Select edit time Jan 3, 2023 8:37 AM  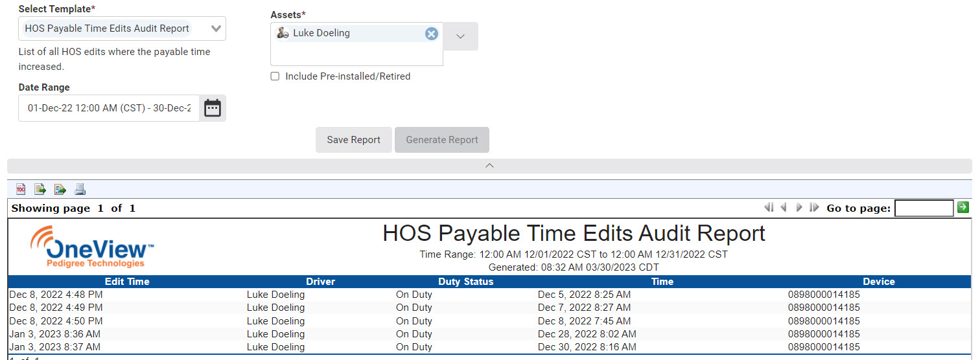[55, 347]
